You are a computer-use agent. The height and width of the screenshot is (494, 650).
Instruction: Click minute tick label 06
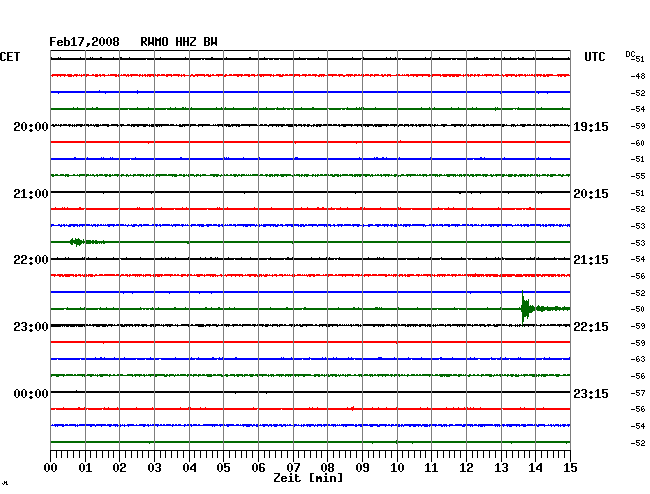pyautogui.click(x=258, y=467)
